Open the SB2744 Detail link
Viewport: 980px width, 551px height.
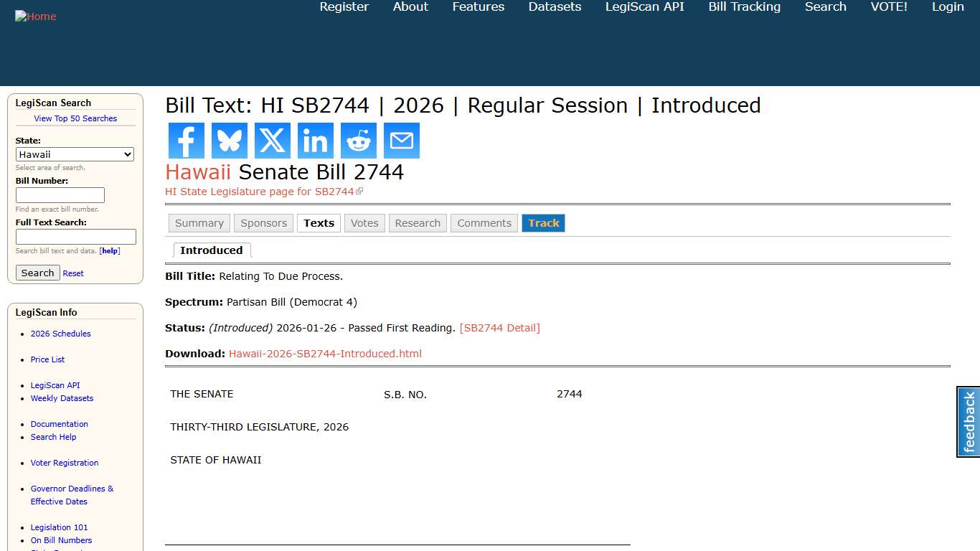click(500, 328)
